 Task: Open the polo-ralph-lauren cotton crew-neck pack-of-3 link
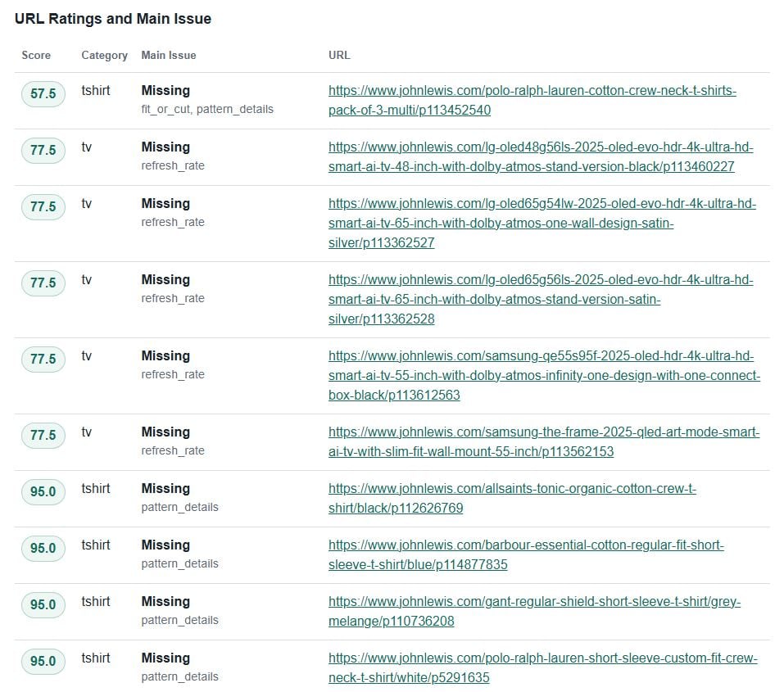pyautogui.click(x=532, y=101)
